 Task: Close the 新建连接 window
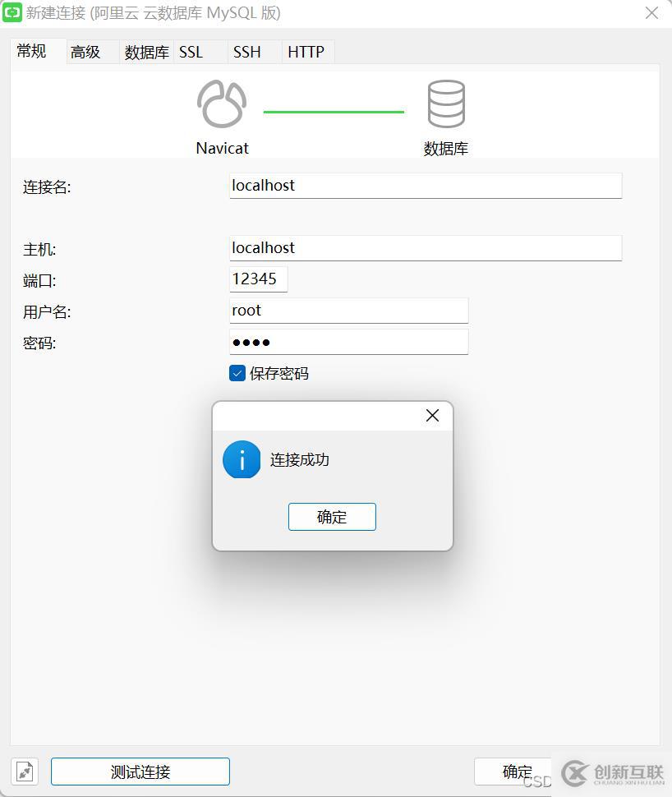651,12
